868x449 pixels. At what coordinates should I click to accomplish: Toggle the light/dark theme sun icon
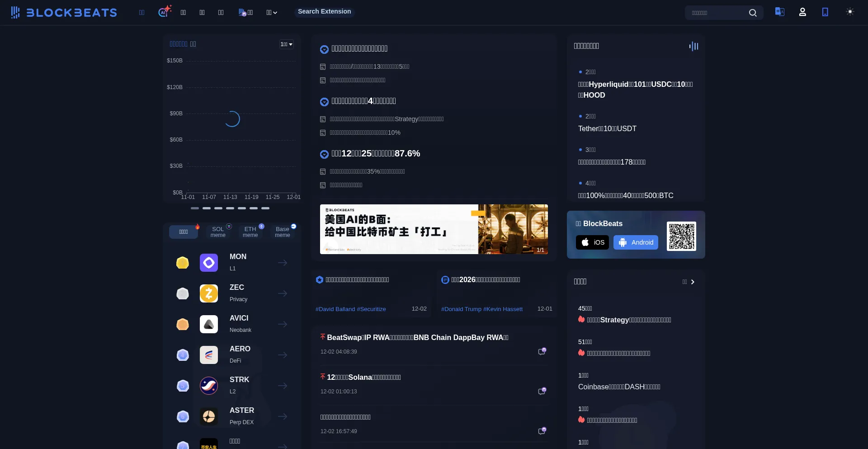[850, 12]
